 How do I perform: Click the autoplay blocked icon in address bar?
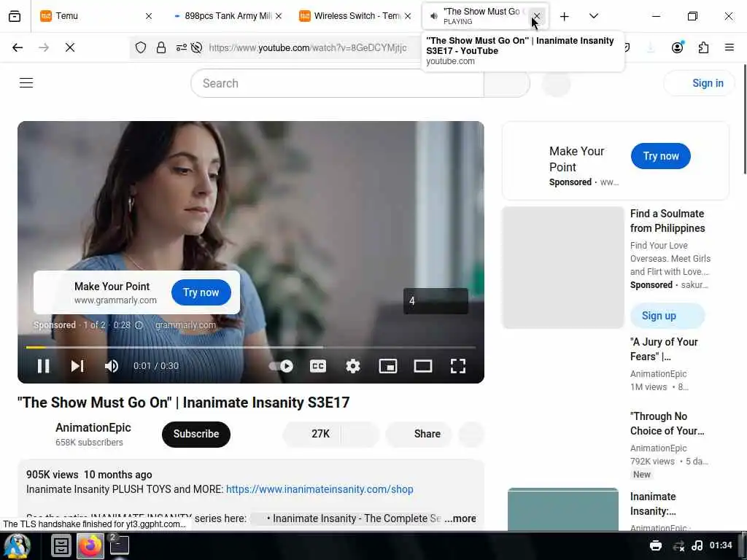[x=196, y=47]
